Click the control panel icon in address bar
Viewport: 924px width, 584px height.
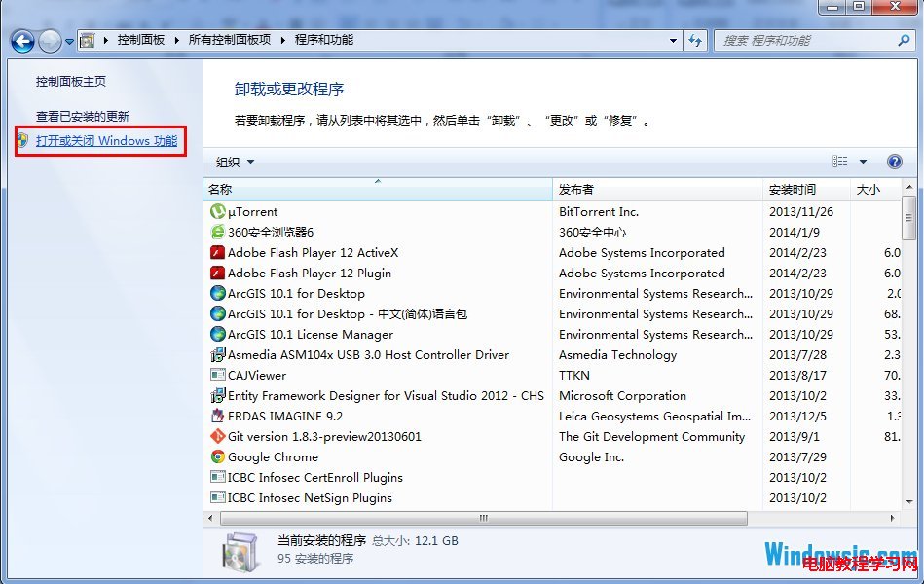tap(87, 40)
